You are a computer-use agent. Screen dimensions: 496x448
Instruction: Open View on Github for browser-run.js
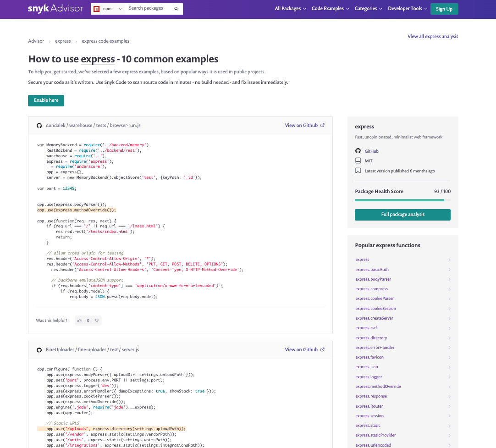[304, 125]
